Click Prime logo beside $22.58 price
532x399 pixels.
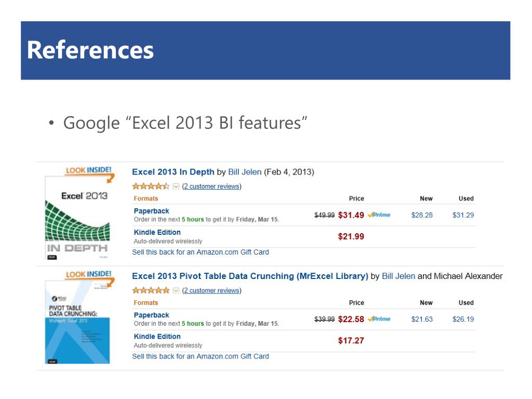pyautogui.click(x=379, y=319)
